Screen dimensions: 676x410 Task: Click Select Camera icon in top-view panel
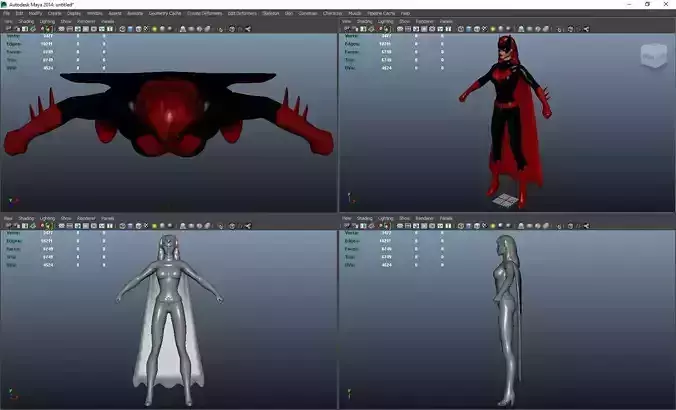coord(8,29)
